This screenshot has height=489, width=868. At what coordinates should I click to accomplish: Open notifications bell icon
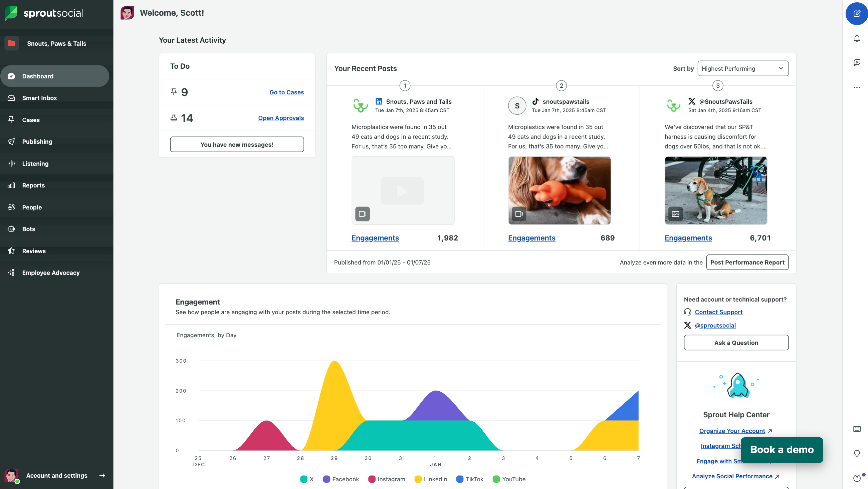pos(857,38)
